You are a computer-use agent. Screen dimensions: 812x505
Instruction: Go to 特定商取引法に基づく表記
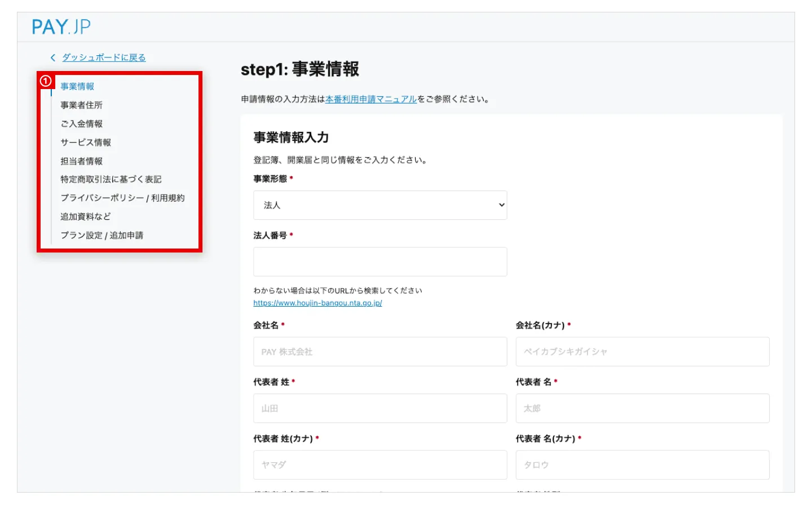pos(111,179)
